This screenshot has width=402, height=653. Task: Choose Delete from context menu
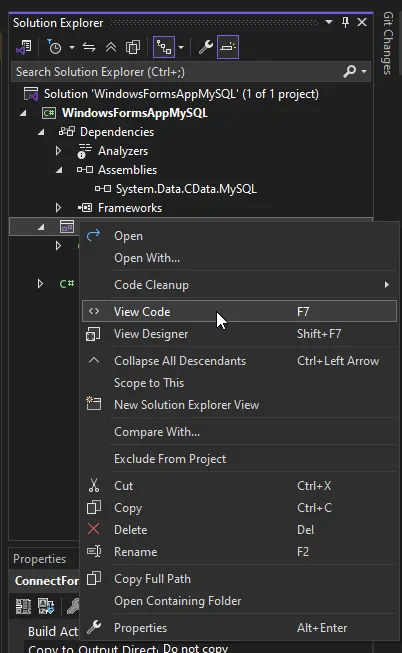click(239, 530)
